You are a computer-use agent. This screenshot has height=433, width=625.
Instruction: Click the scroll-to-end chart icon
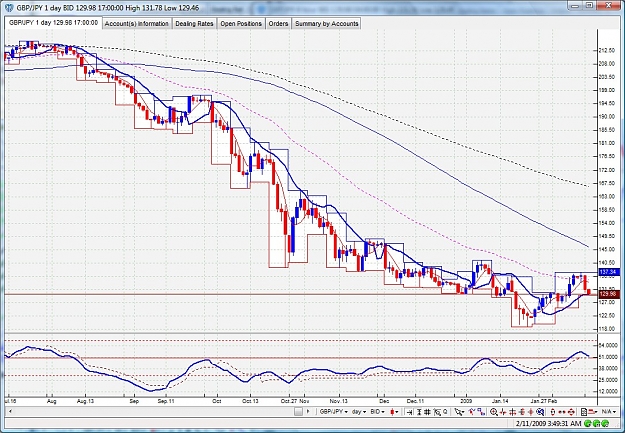click(409, 412)
